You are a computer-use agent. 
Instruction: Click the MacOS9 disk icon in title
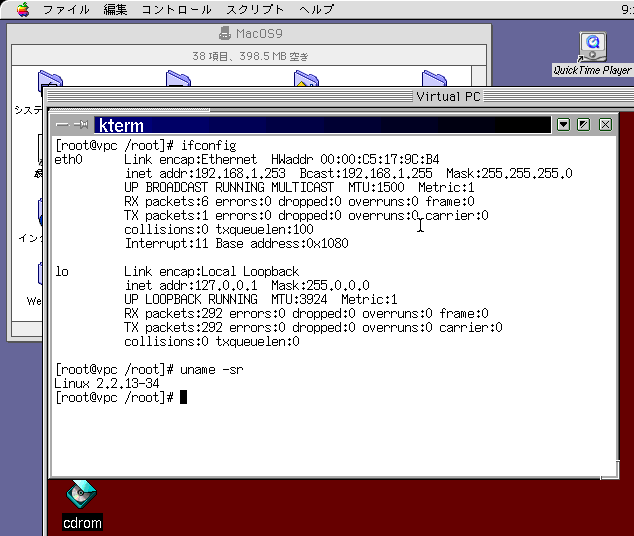click(x=225, y=33)
